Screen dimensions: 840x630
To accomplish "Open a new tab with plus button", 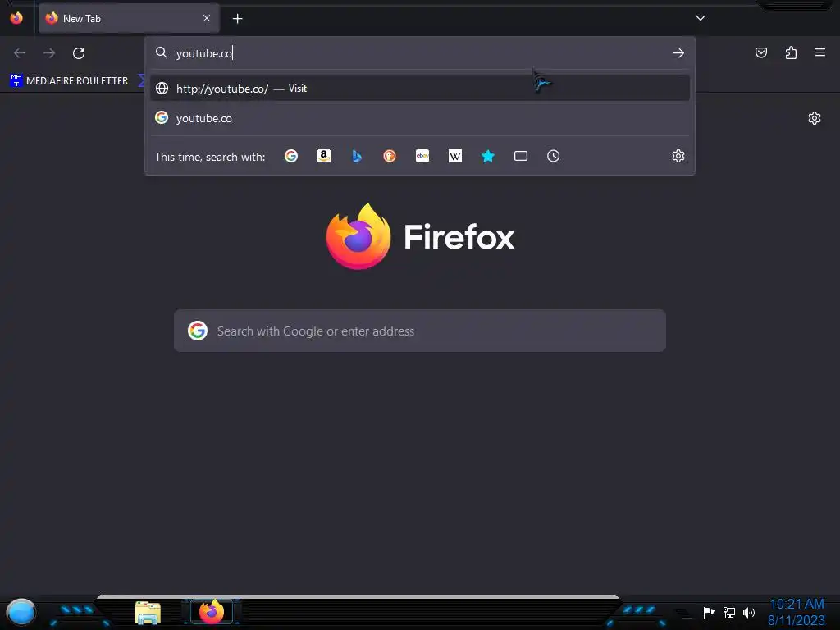I will [237, 19].
